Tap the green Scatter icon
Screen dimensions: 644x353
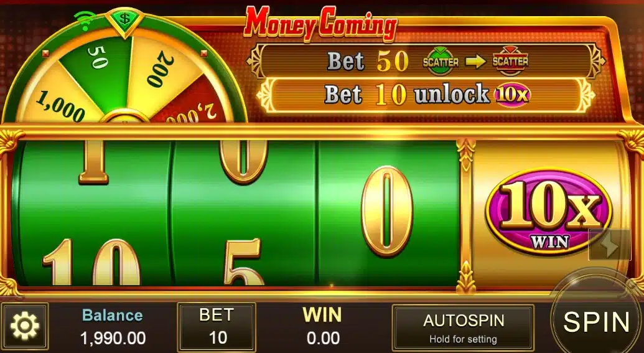coord(441,61)
